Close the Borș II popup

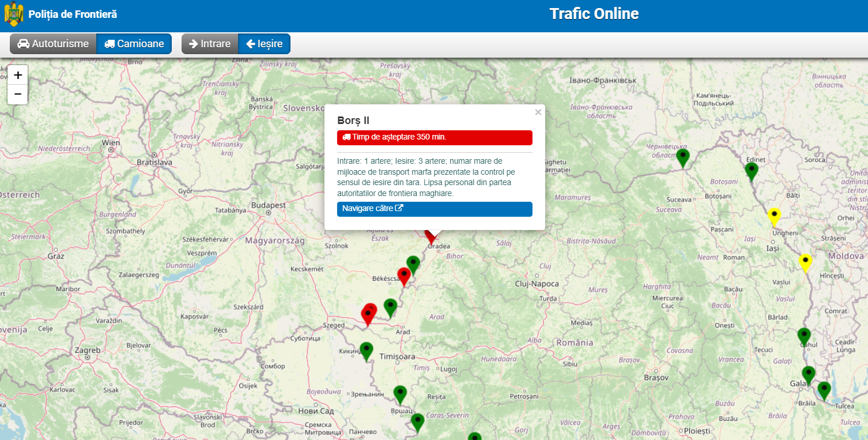click(x=538, y=112)
